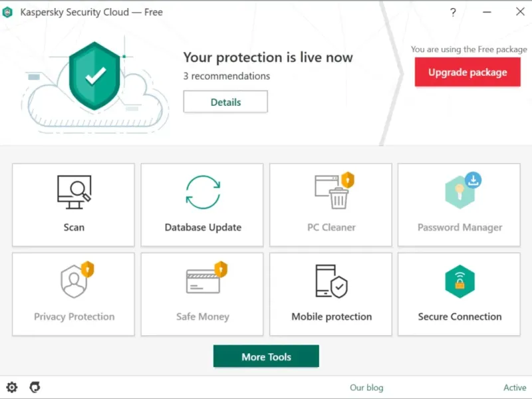
Task: Click the Secure Connection lock hexagon icon
Action: 460,281
